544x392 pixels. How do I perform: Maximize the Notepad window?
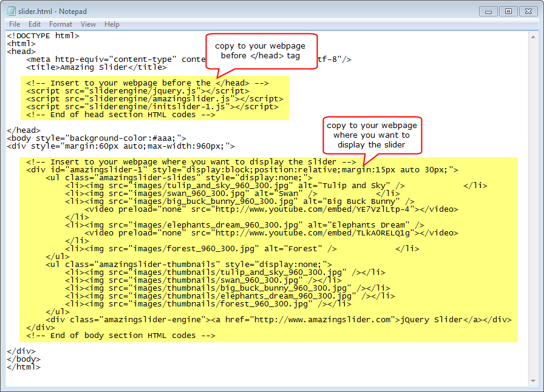508,11
